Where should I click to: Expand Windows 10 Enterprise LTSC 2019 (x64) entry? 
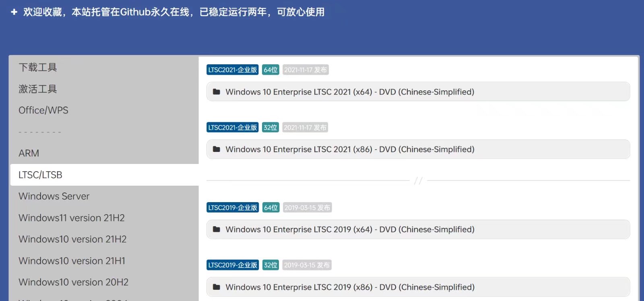point(349,229)
